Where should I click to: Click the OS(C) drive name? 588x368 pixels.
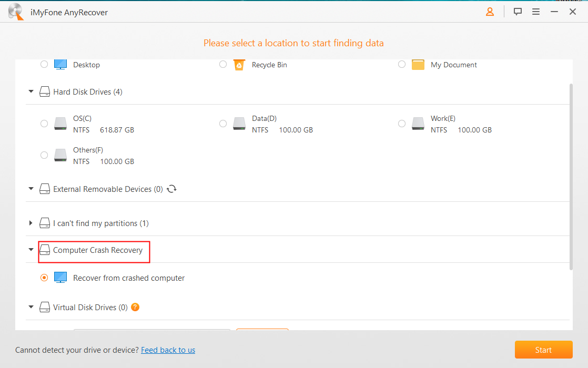[82, 118]
